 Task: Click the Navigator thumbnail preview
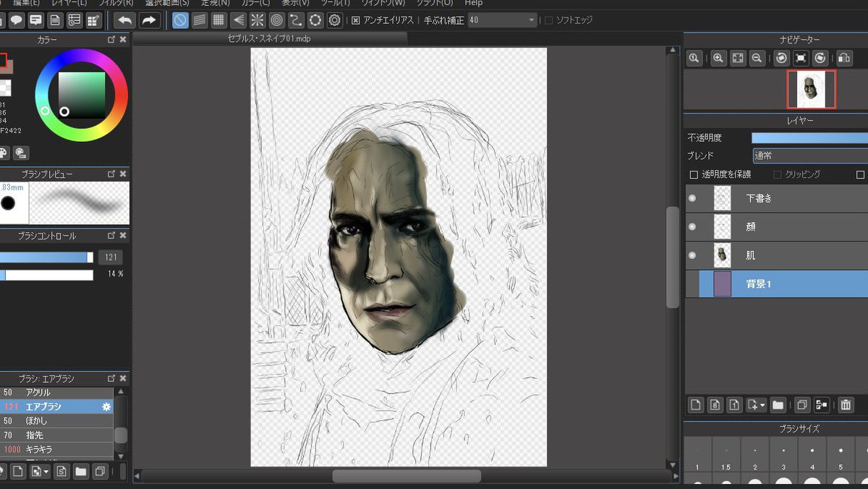tap(811, 89)
